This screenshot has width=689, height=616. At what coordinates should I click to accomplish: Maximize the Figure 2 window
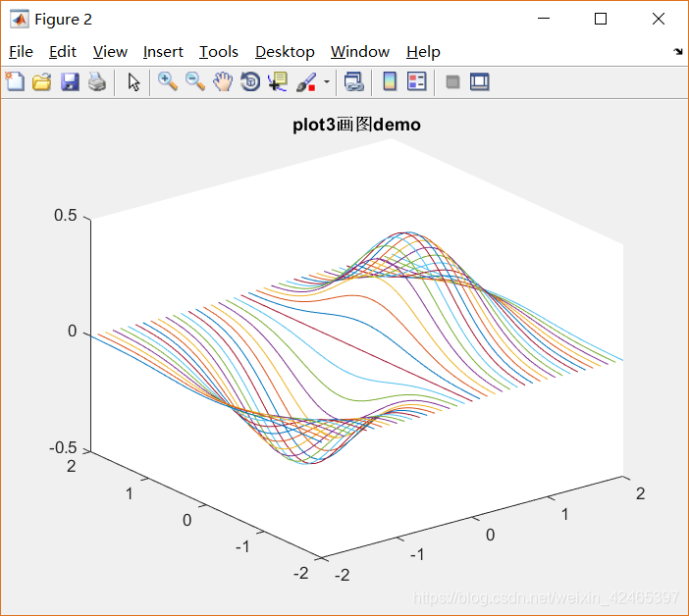tap(601, 19)
